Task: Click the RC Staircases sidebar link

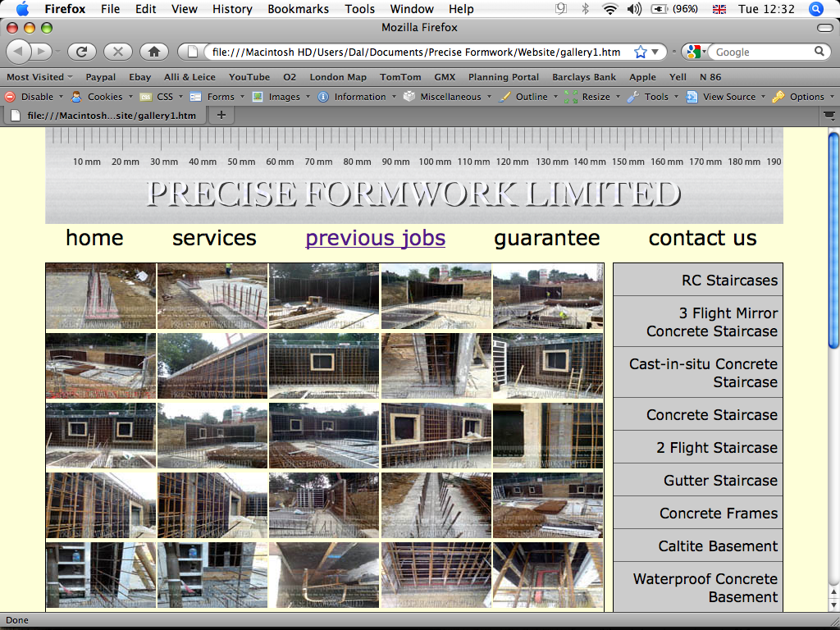Action: tap(728, 281)
